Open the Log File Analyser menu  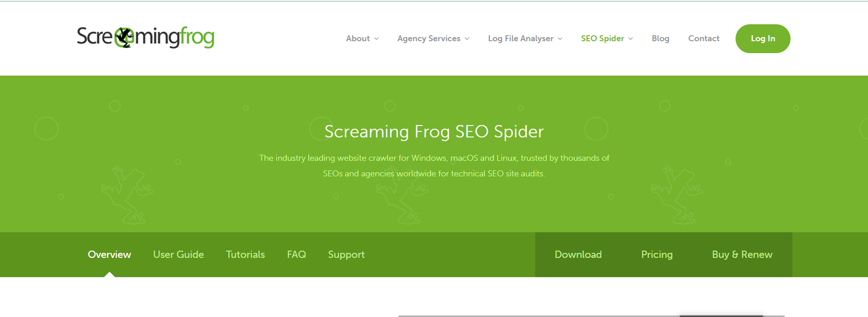click(x=521, y=38)
